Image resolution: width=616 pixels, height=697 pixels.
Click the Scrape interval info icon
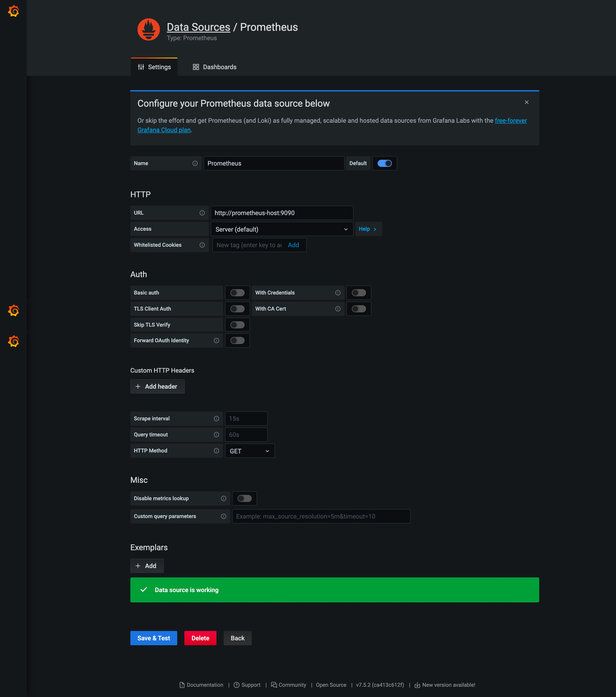coord(216,418)
